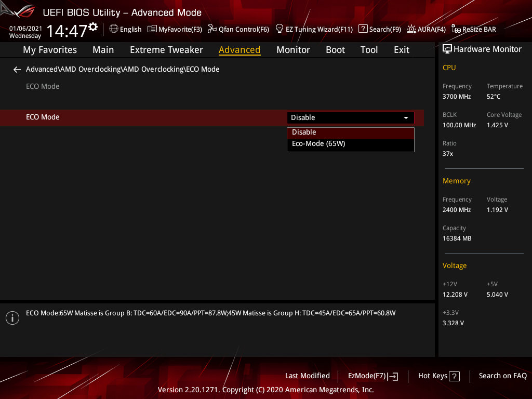Click the Version 2.20.1271 copyright text

pos(265,390)
